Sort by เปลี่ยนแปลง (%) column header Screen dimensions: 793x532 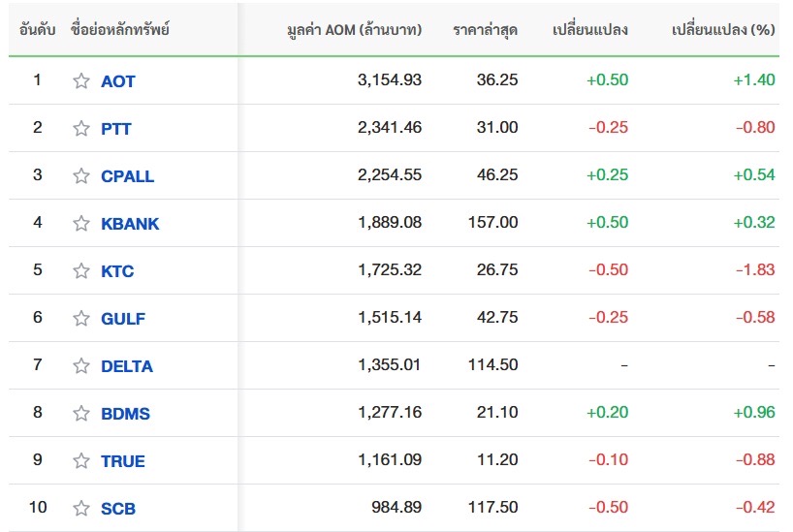click(x=723, y=30)
